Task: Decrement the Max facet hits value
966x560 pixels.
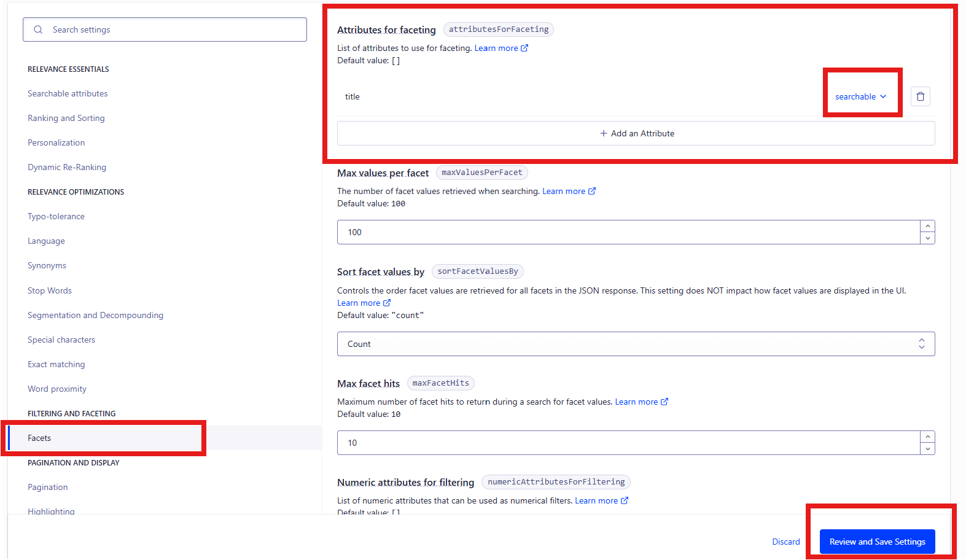Action: point(927,449)
